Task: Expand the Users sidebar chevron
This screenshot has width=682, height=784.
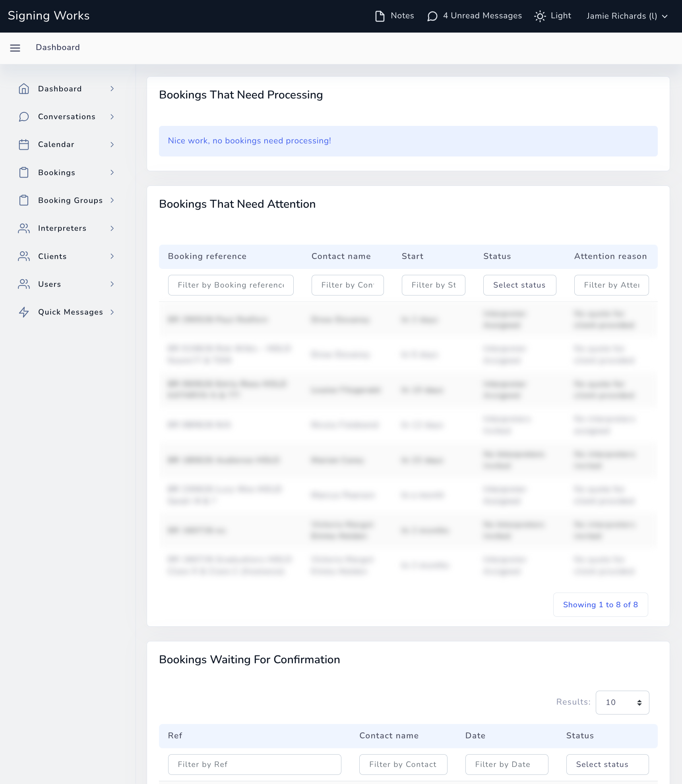Action: click(112, 284)
